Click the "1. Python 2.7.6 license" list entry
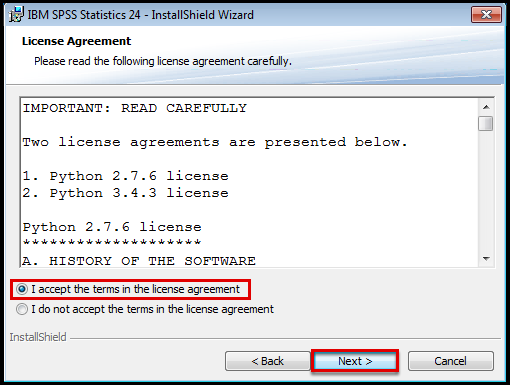 125,176
